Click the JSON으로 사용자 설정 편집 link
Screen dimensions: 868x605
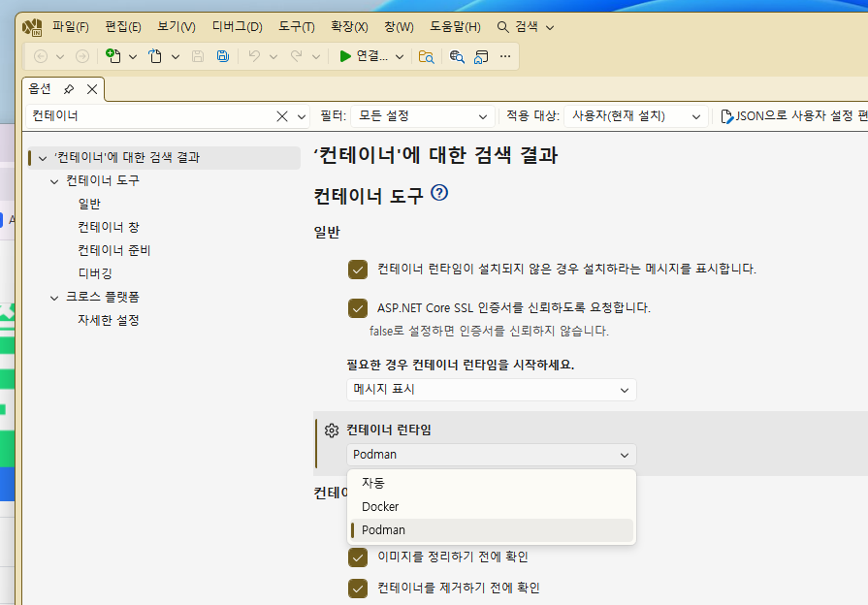(x=794, y=116)
